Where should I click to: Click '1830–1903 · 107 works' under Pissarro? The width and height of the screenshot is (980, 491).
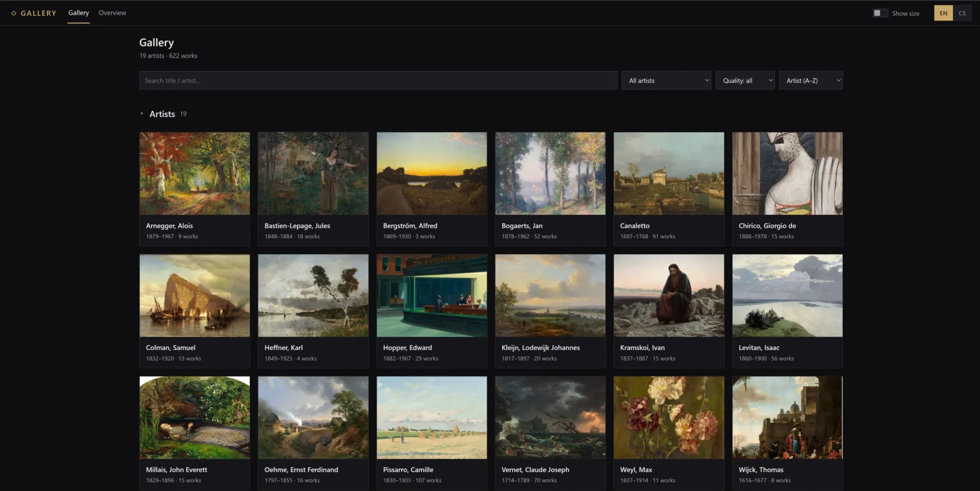pyautogui.click(x=412, y=481)
